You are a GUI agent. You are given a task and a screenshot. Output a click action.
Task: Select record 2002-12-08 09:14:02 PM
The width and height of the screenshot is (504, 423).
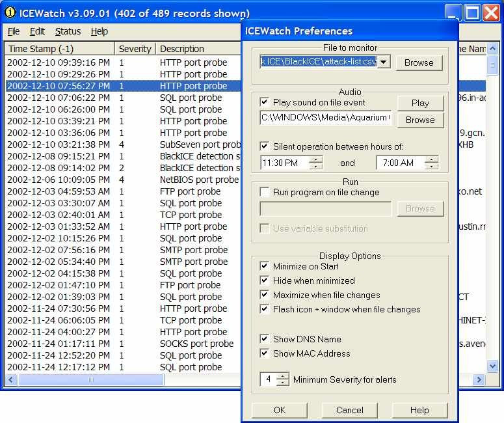pyautogui.click(x=123, y=168)
